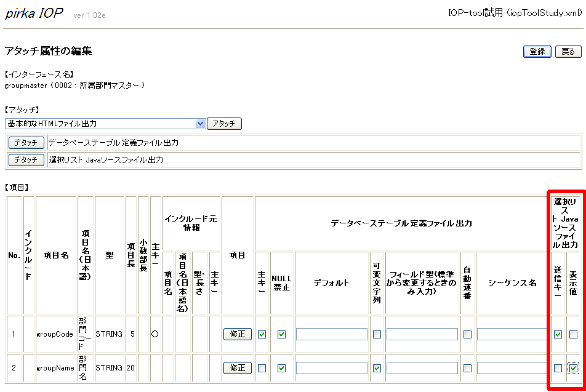
Task: Toggle NULL禁止 checkbox in groupCode row
Action: click(x=281, y=334)
